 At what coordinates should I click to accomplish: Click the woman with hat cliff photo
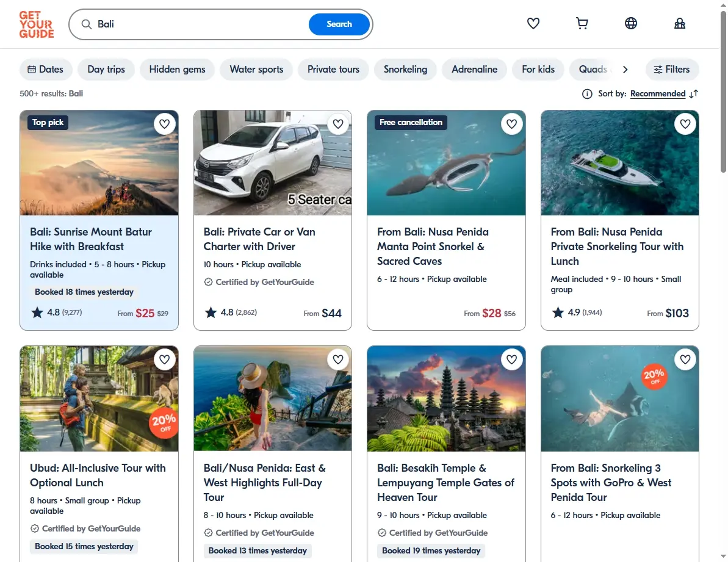(x=273, y=398)
